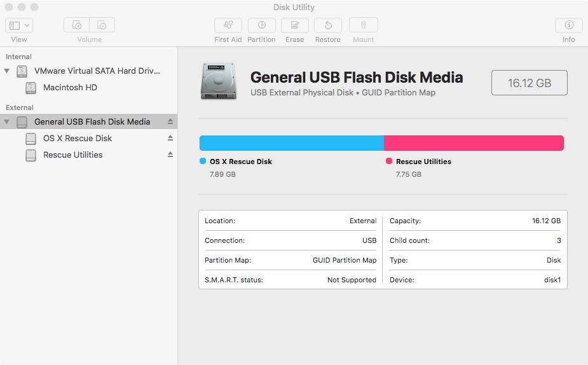Select Rescue Utilities volume in sidebar
The image size is (588, 365).
(x=88, y=155)
